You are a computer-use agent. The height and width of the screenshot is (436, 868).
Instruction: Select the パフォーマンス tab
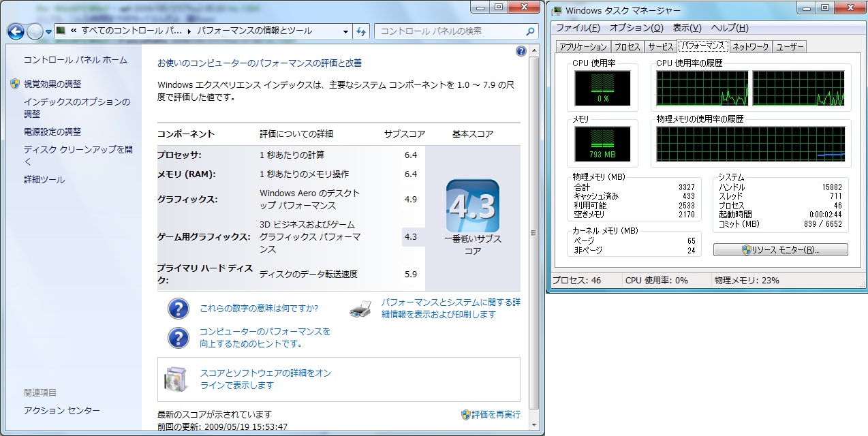(x=703, y=46)
